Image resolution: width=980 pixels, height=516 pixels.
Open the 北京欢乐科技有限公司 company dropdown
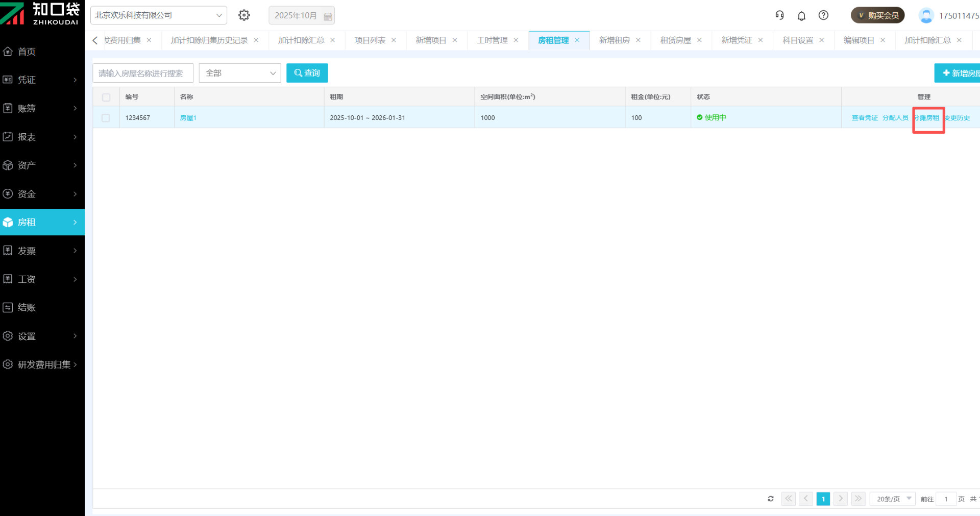(x=158, y=15)
